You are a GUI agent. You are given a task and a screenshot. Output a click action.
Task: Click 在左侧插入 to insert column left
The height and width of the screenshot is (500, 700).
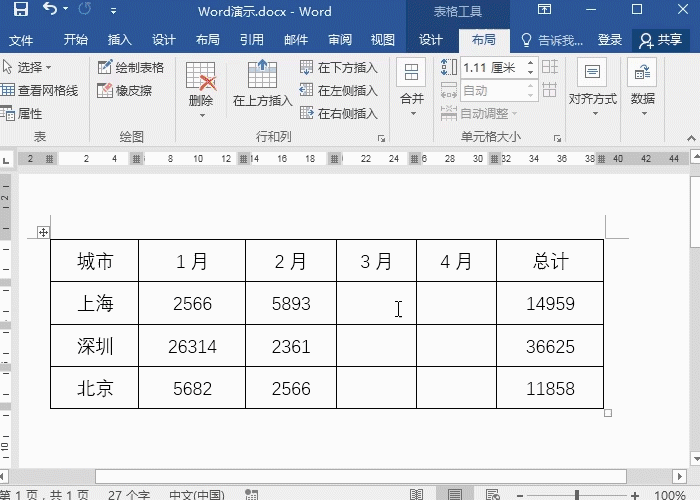pyautogui.click(x=339, y=91)
